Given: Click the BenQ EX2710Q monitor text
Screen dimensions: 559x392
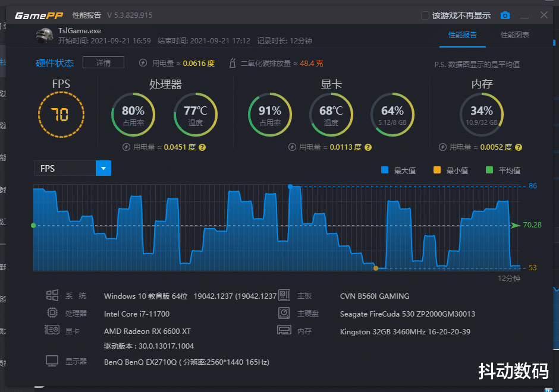Looking at the screenshot, I should [187, 362].
